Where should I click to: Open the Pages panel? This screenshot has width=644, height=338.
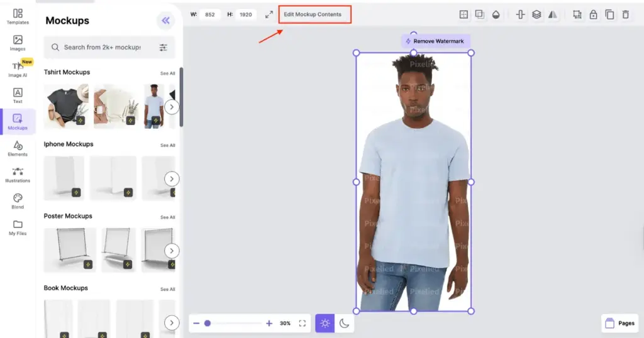click(x=620, y=323)
